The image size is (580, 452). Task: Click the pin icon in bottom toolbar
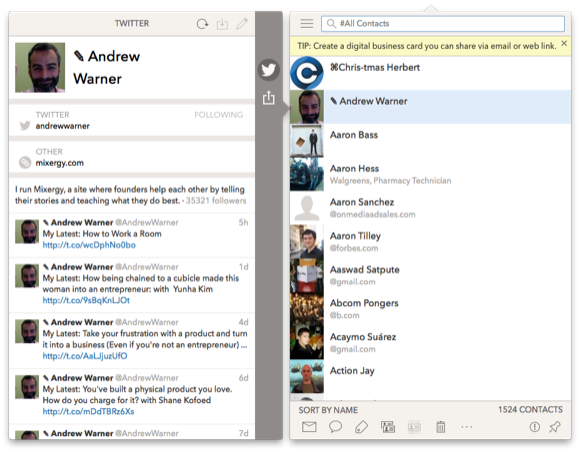coord(554,427)
